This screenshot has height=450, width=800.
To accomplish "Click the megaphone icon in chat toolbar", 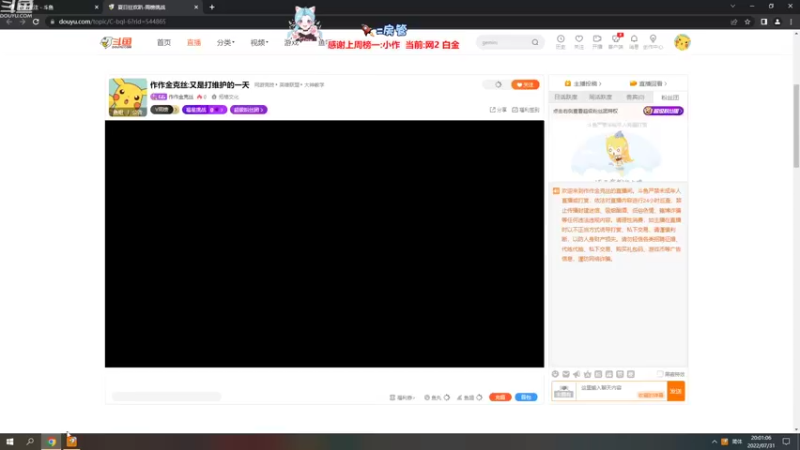I will (x=577, y=374).
